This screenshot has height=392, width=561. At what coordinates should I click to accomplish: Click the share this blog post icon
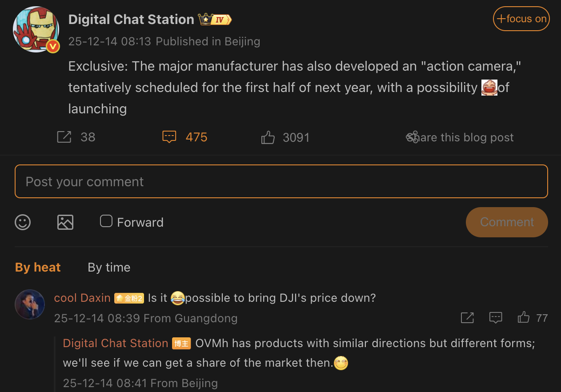click(x=413, y=137)
